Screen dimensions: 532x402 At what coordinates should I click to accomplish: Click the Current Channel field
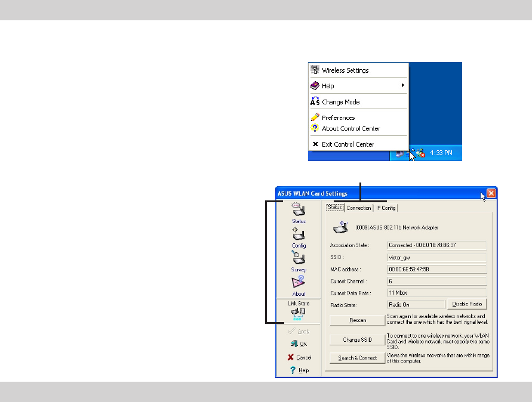[437, 281]
